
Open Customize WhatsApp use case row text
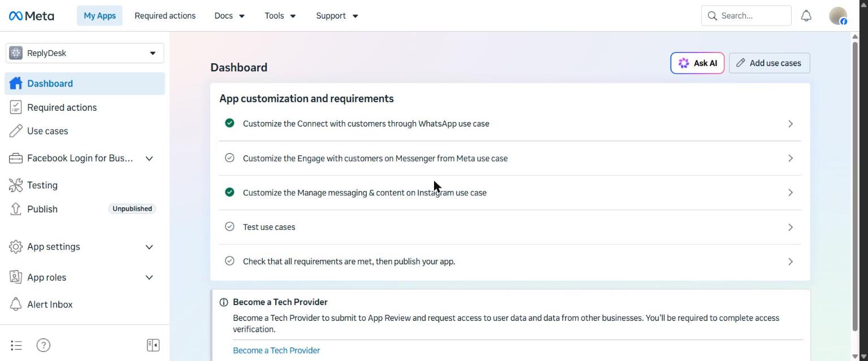(366, 124)
